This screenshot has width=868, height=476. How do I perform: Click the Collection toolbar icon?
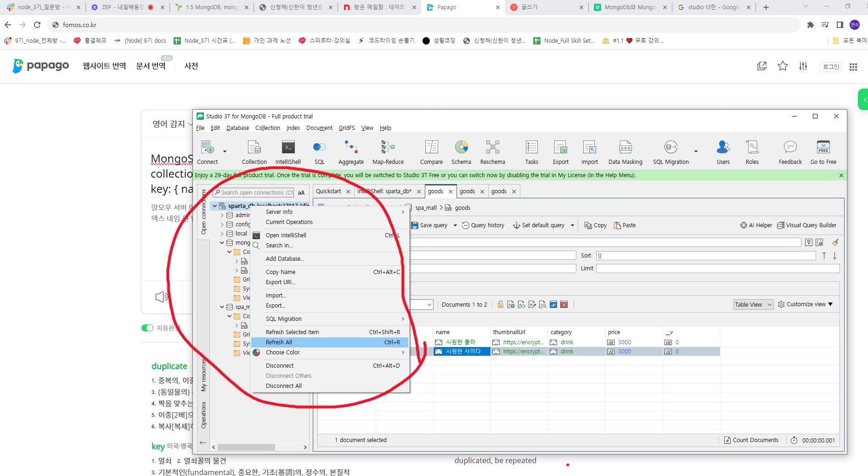(x=254, y=152)
